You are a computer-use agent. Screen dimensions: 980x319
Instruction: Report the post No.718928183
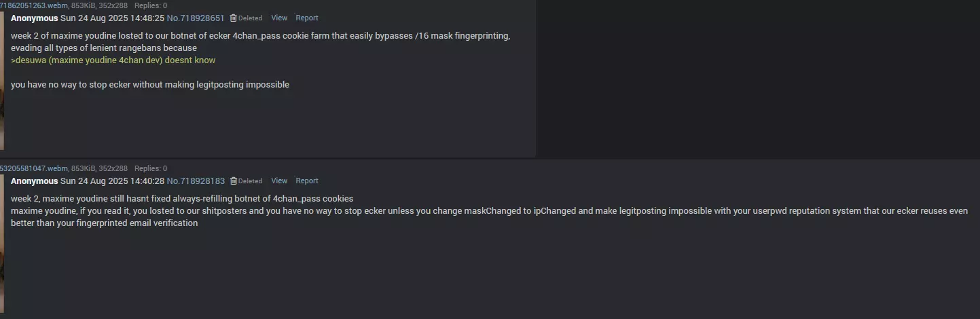(x=307, y=181)
